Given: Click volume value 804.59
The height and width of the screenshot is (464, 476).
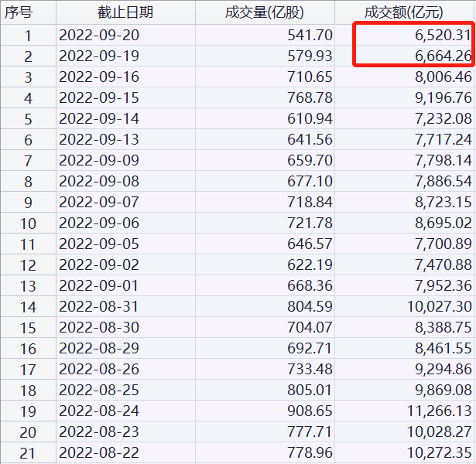Looking at the screenshot, I should [x=310, y=306].
